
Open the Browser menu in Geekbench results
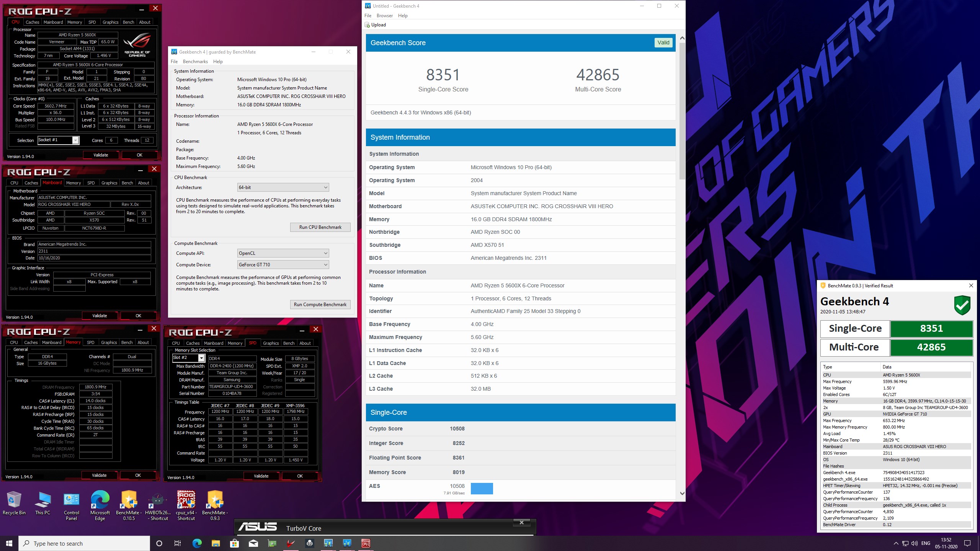(384, 16)
